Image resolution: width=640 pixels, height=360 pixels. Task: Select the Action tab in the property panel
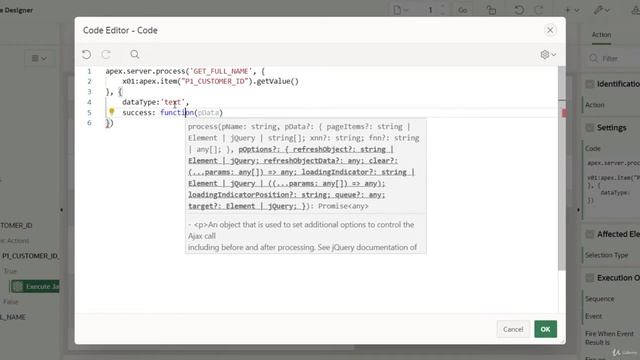(601, 35)
